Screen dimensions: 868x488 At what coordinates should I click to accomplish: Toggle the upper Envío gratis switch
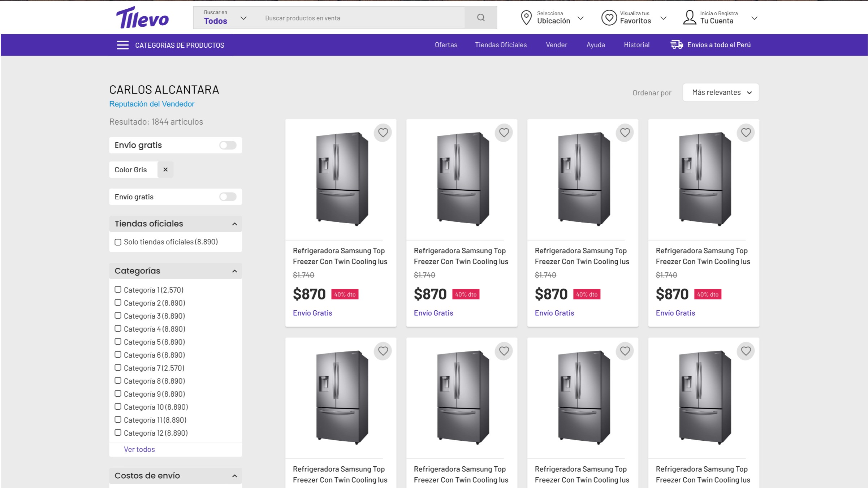click(x=228, y=145)
